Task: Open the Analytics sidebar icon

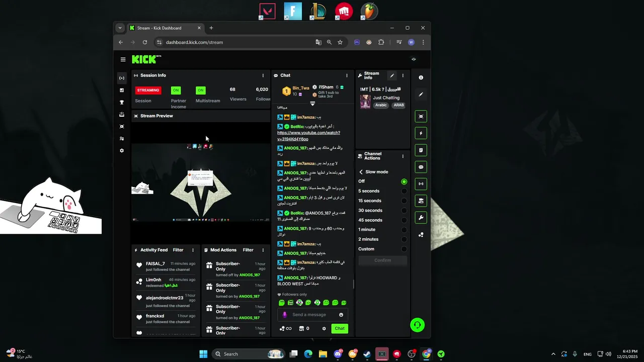Action: (122, 90)
